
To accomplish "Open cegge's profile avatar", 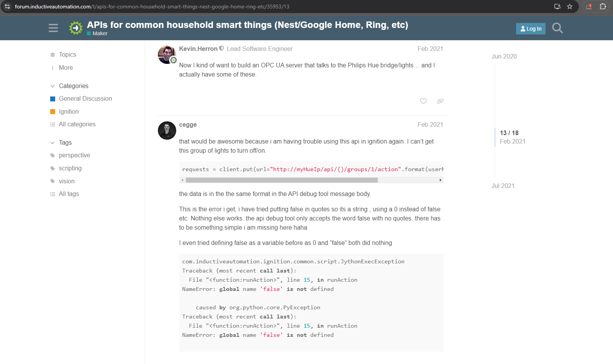I will coord(167,131).
